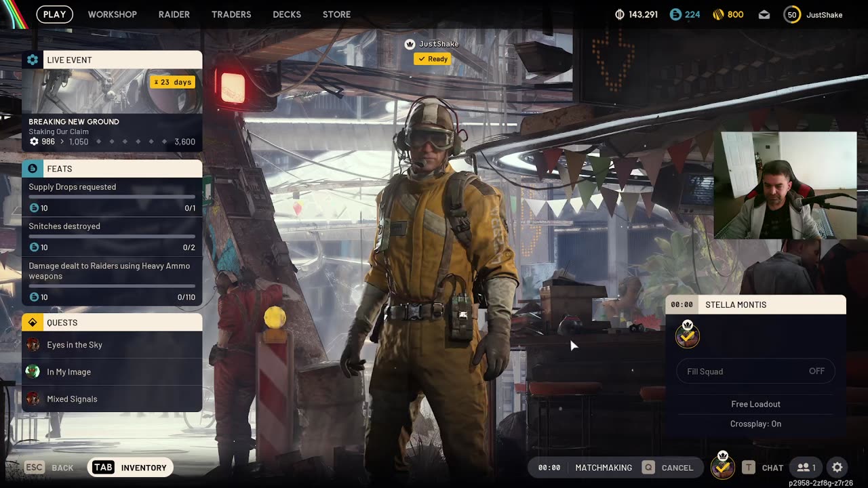Toggle the Fill Squad switch

click(755, 371)
